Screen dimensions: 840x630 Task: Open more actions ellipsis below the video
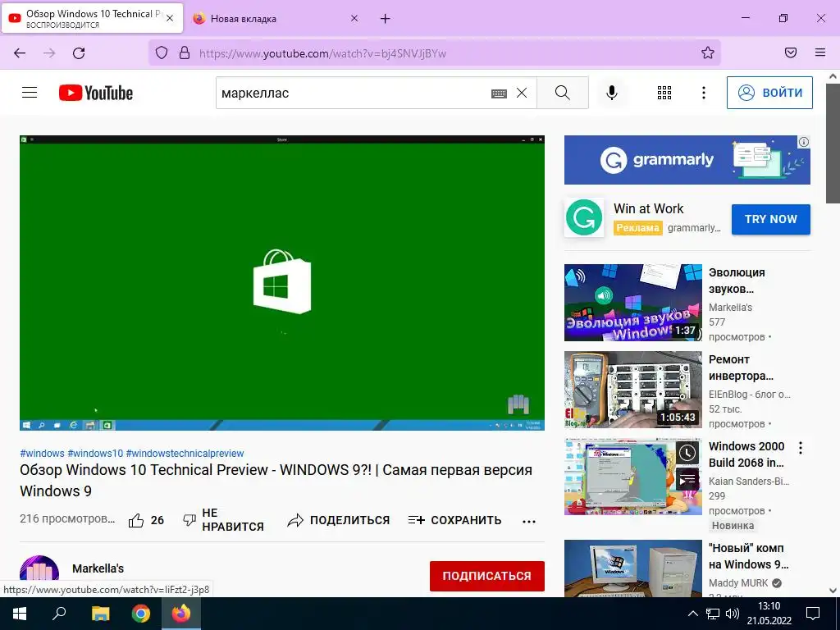click(x=529, y=521)
